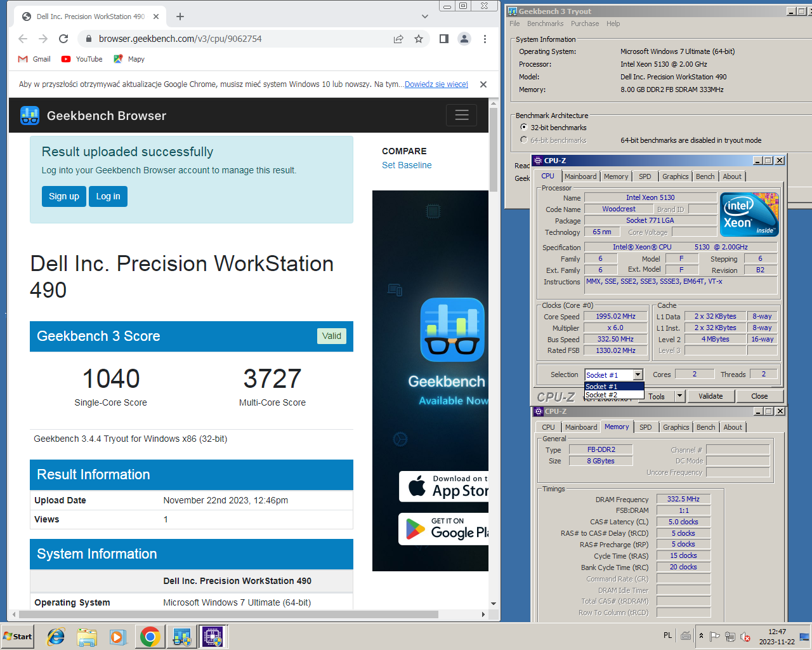The image size is (812, 650).
Task: Switch to CPU-Z taskbar icon
Action: 213,637
